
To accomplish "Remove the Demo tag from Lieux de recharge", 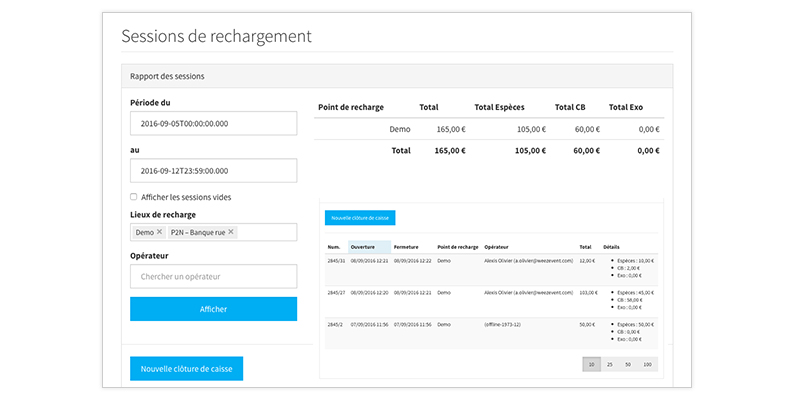I will coord(159,232).
